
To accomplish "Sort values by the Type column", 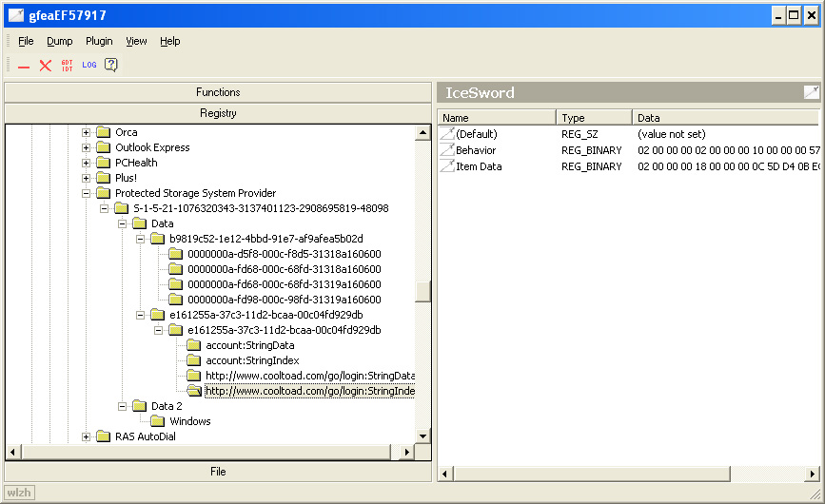I will 594,118.
